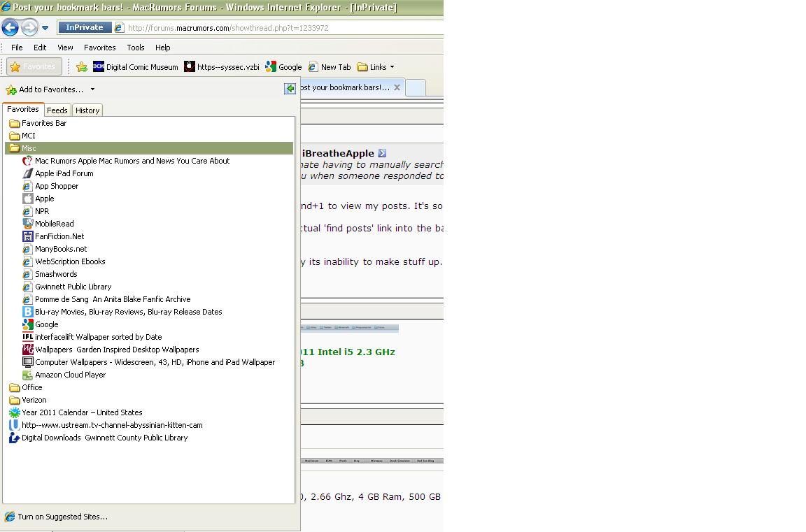Viewport: 806px width, 532px height.
Task: Open Mac Rumors favorite icon
Action: coord(27,161)
